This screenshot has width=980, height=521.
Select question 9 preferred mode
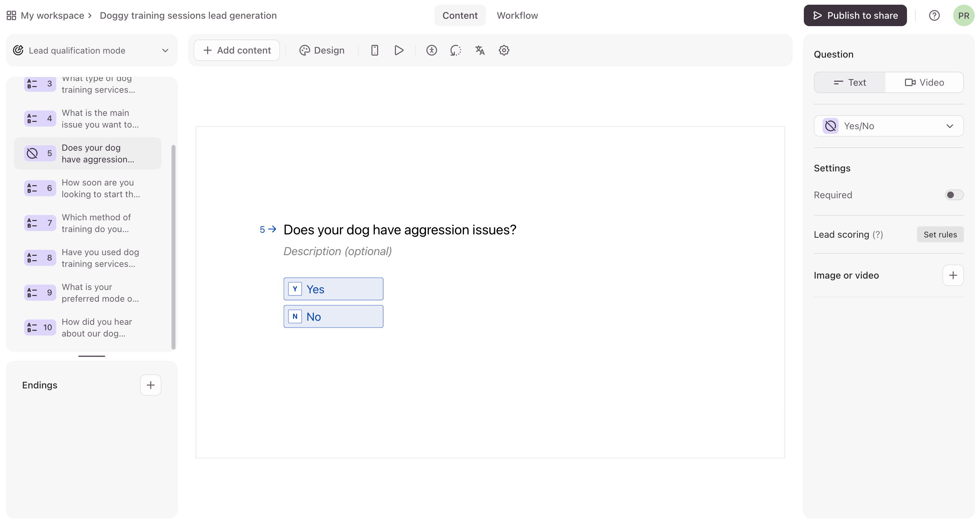click(88, 292)
